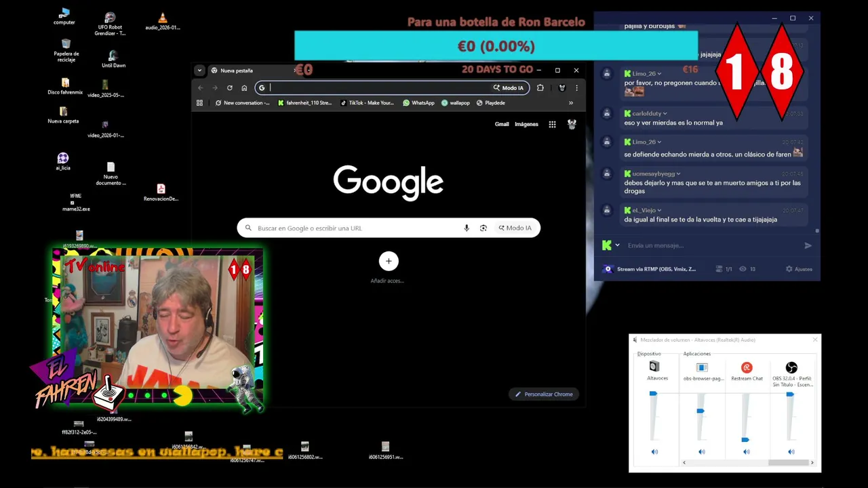
Task: Click the Chrome back arrow
Action: tap(200, 87)
